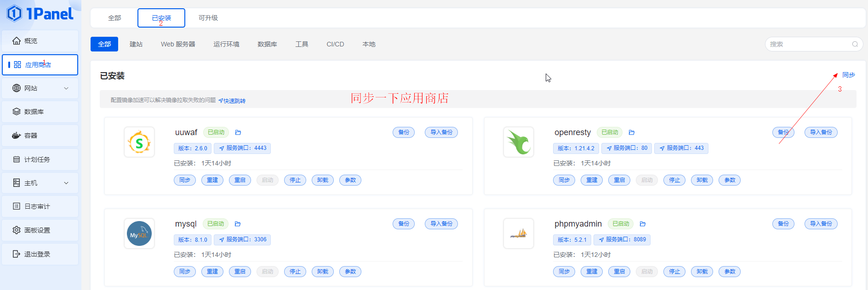868x290 pixels.
Task: Expand the 主机 sidebar submenu chevron
Action: [x=66, y=183]
